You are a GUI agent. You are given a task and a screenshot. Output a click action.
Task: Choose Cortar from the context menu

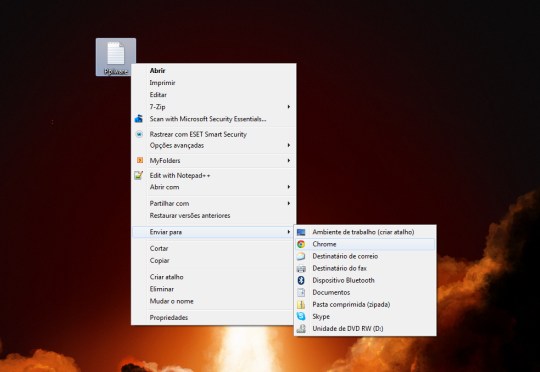[214, 248]
